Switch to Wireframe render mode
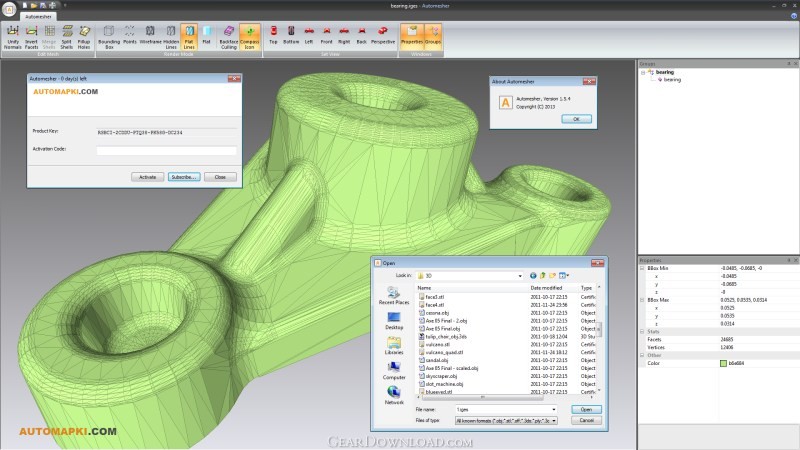Screen dimensions: 800x450 pos(150,37)
